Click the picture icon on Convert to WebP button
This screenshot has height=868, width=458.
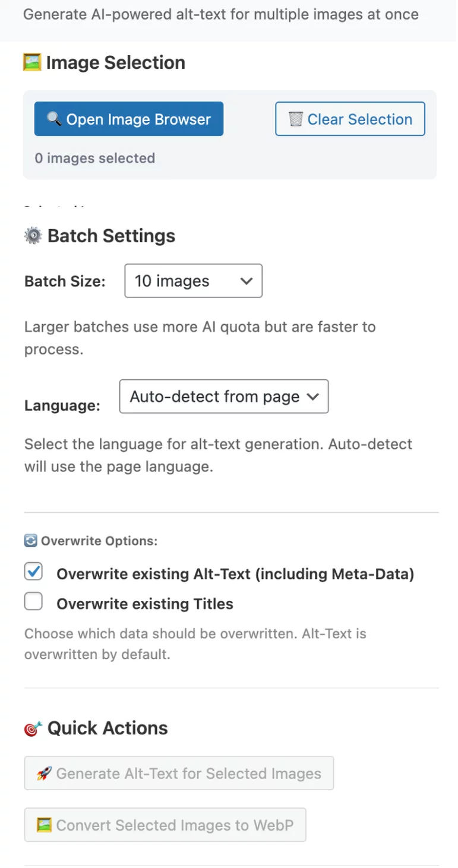[44, 825]
